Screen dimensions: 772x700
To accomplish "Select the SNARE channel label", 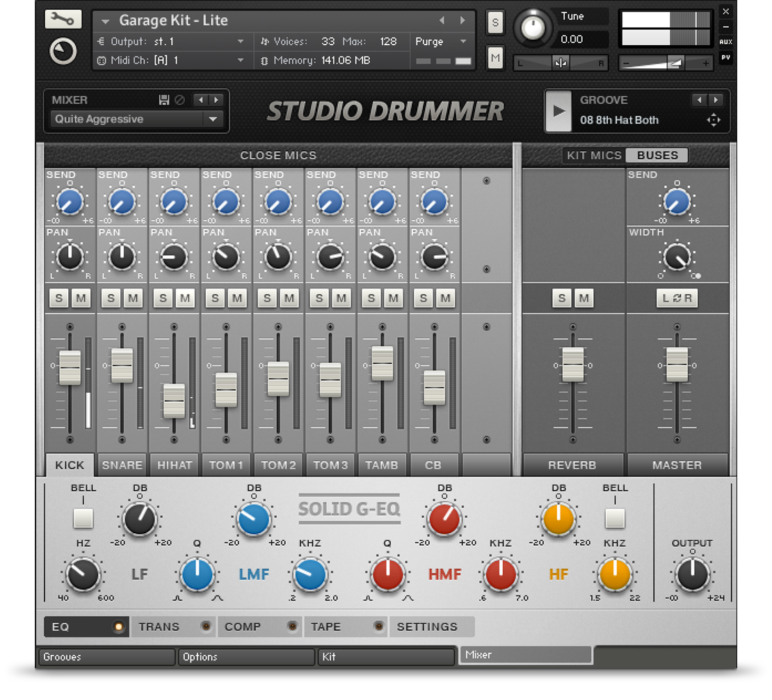I will 122,465.
